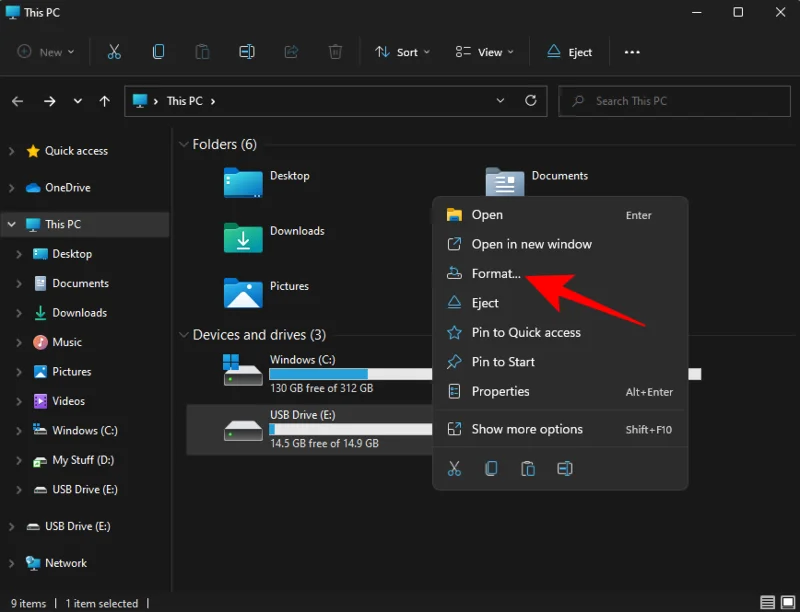This screenshot has height=612, width=800.
Task: Click the Paste icon in the toolbar
Action: [x=203, y=51]
